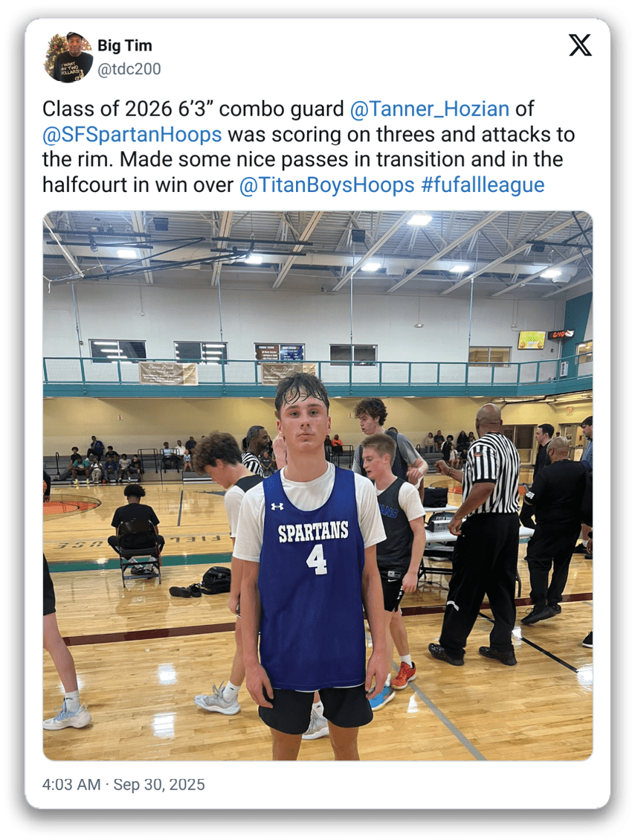Screen dimensions: 635x840
Task: Click the Big Tim display name
Action: coord(125,45)
